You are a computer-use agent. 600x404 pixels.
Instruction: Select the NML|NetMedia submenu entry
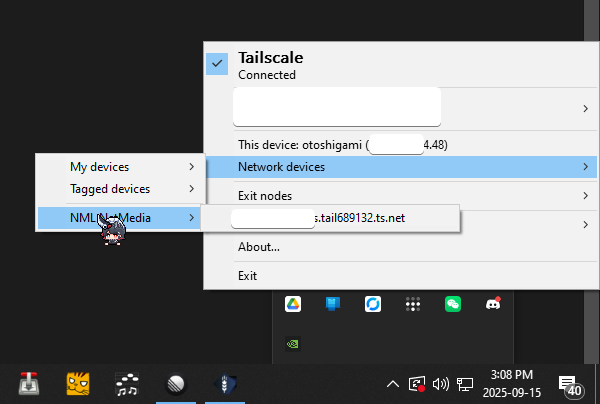[119, 218]
